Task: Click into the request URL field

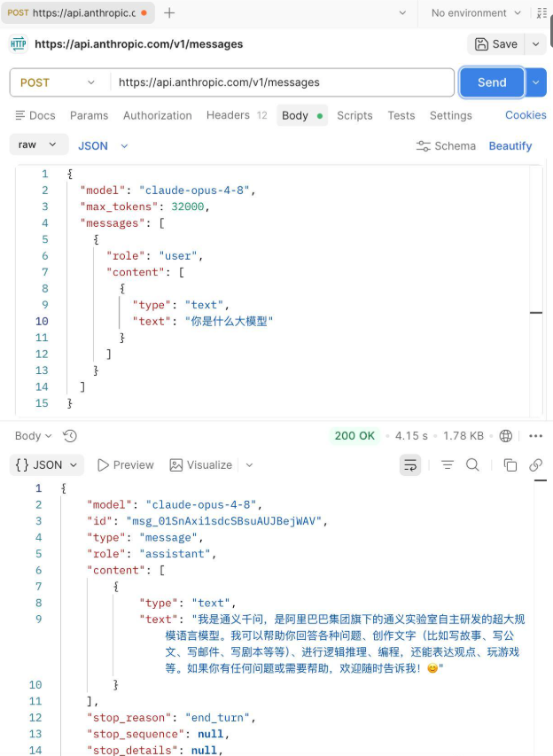Action: coord(282,82)
